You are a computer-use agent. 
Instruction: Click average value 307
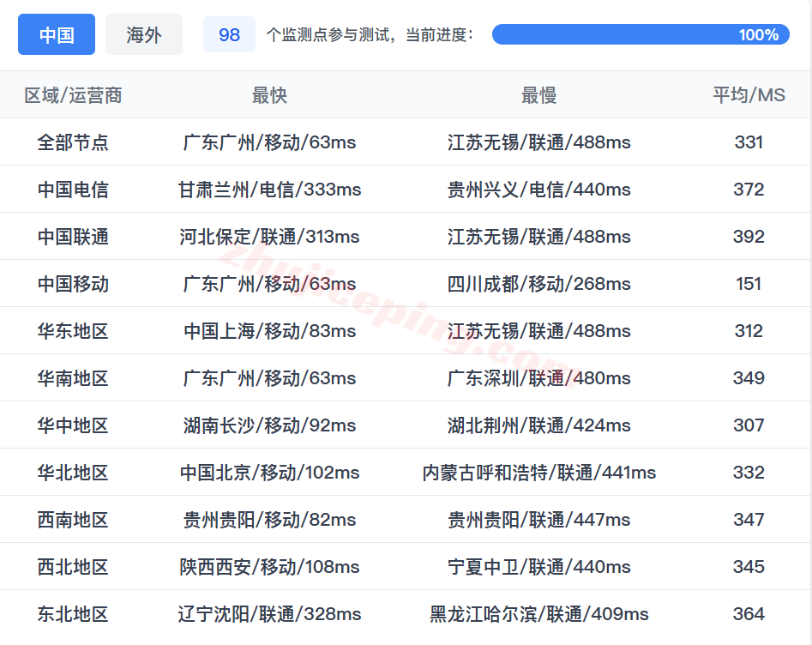pos(749,425)
